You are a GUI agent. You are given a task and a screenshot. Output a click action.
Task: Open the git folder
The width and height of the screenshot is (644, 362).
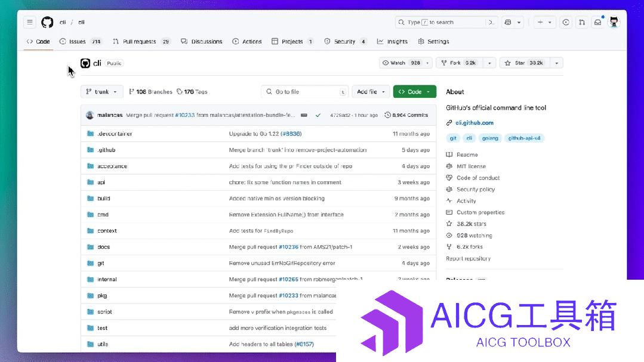click(101, 263)
